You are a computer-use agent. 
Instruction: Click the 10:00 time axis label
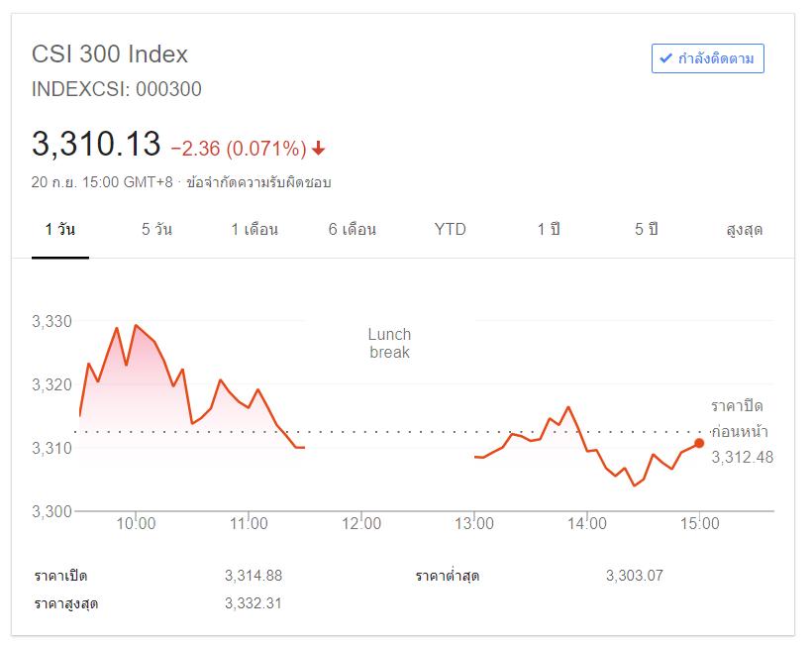135,523
